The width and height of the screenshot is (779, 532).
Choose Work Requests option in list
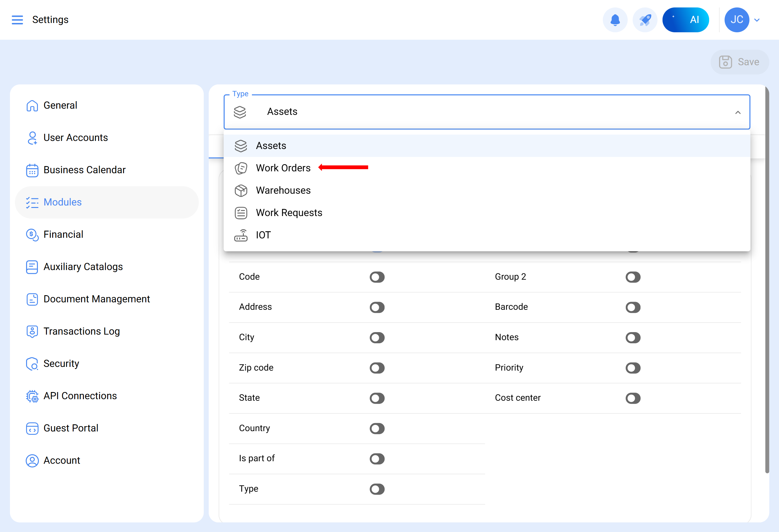[289, 213]
